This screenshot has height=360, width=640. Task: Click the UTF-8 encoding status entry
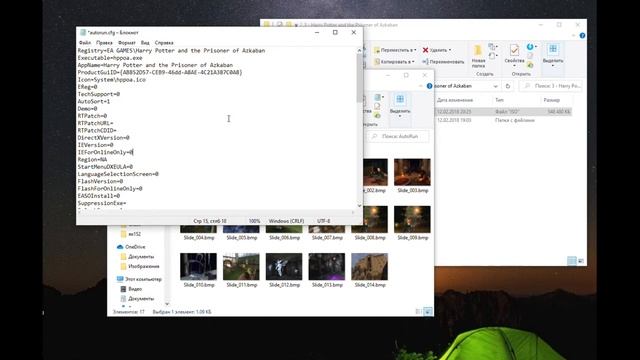[324, 221]
